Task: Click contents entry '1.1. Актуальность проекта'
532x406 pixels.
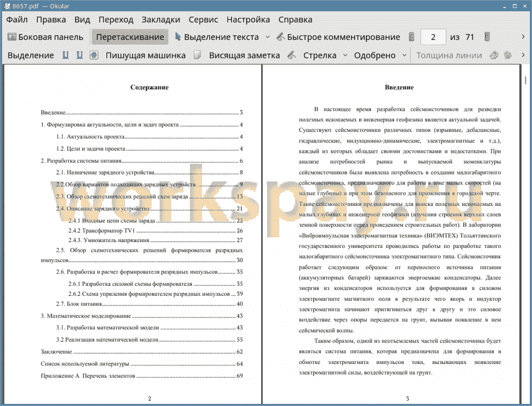Action: coord(149,136)
